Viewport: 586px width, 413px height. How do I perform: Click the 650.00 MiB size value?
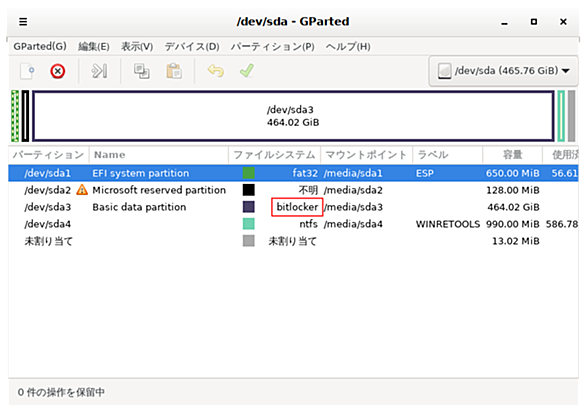pyautogui.click(x=513, y=173)
